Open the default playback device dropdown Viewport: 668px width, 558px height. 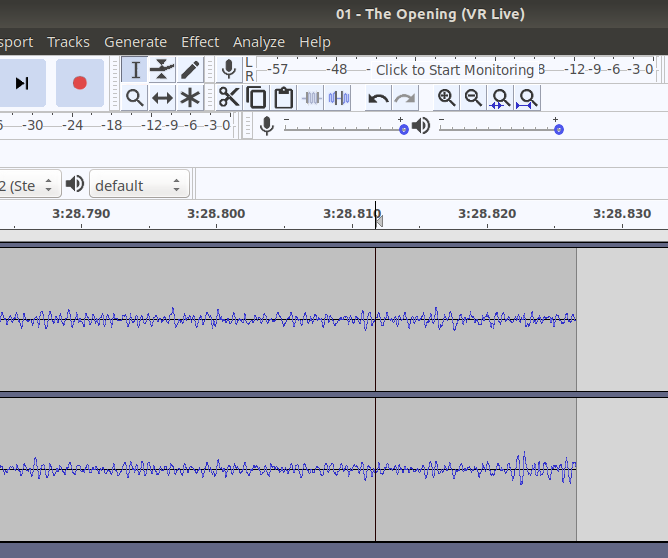[139, 185]
